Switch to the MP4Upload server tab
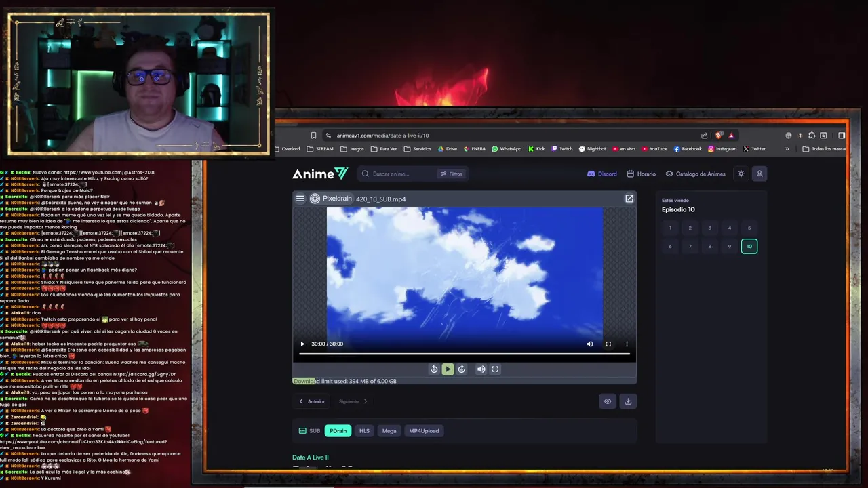The width and height of the screenshot is (868, 488). click(424, 431)
